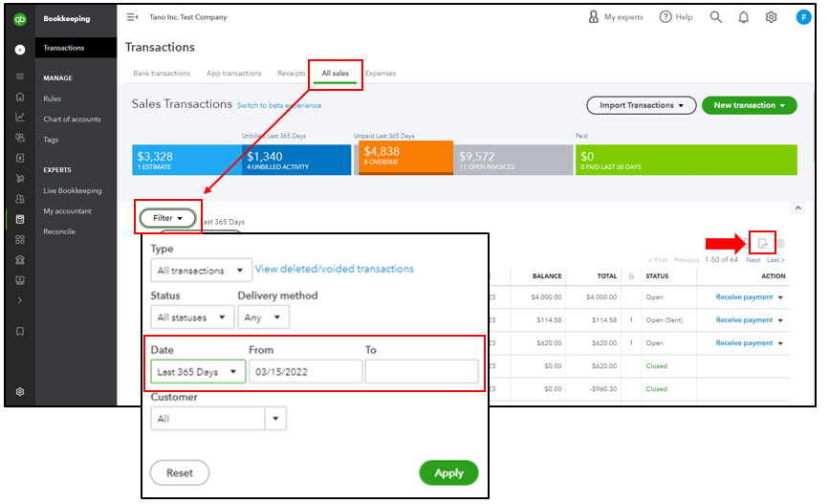Select the All sales tab

tap(336, 74)
